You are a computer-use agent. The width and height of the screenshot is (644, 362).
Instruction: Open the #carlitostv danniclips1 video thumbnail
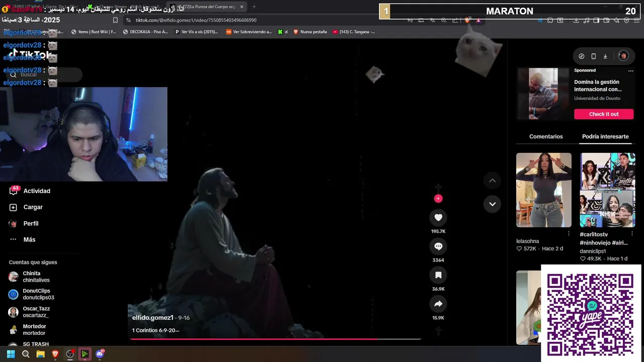pos(607,190)
